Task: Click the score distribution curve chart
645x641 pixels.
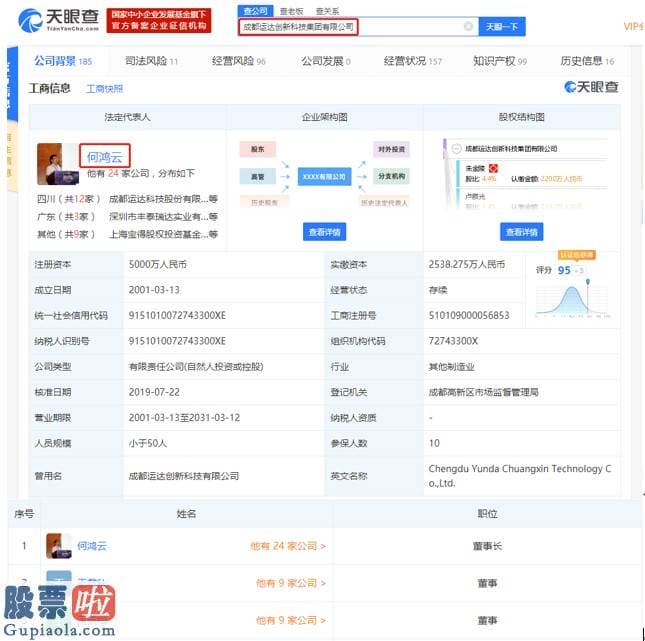Action: pos(573,299)
